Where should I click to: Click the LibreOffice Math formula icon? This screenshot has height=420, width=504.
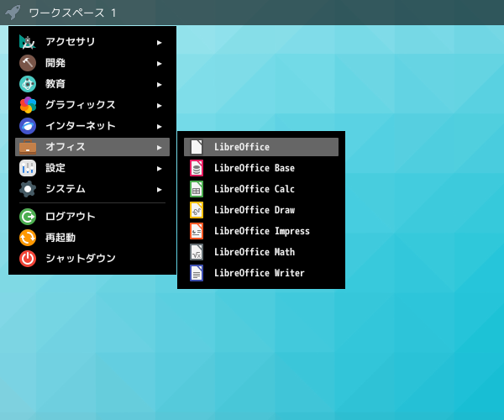[197, 252]
